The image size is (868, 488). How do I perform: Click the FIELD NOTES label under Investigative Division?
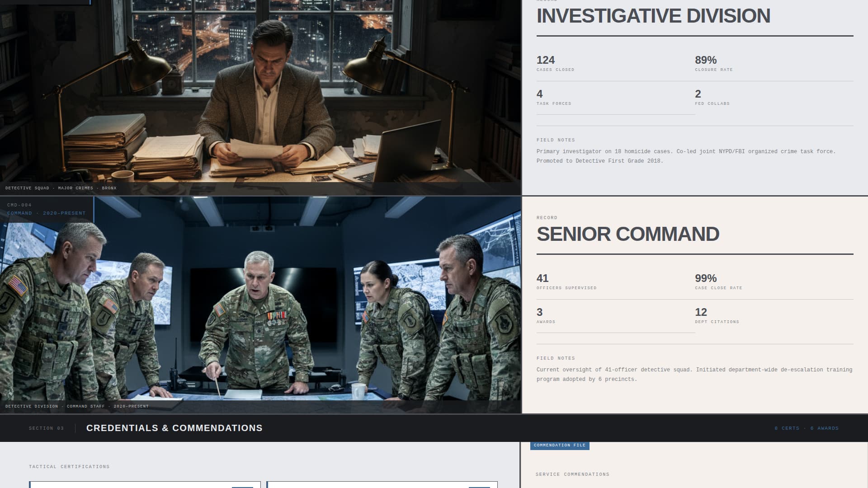[x=556, y=140]
